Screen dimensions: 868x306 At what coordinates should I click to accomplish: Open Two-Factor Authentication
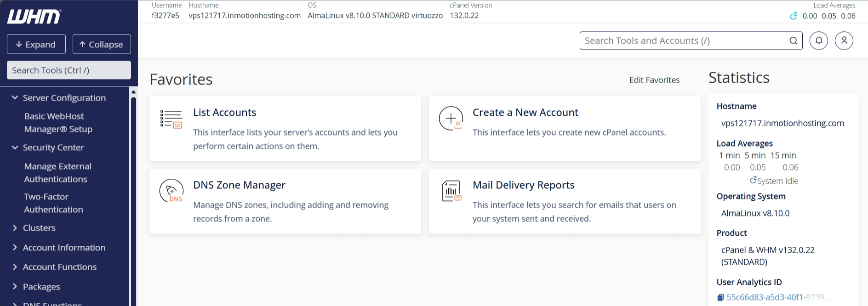tap(54, 203)
